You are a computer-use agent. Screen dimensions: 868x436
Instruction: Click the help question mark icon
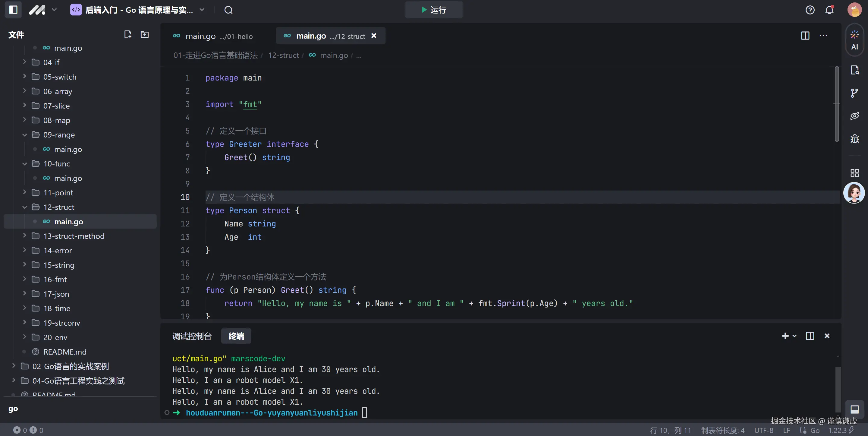[x=810, y=10]
